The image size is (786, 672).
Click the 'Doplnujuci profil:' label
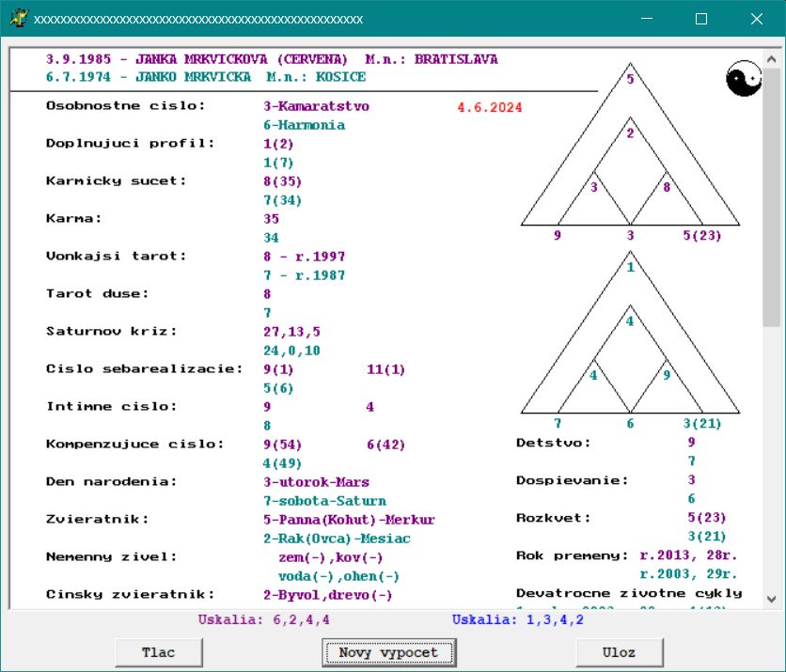(x=131, y=143)
